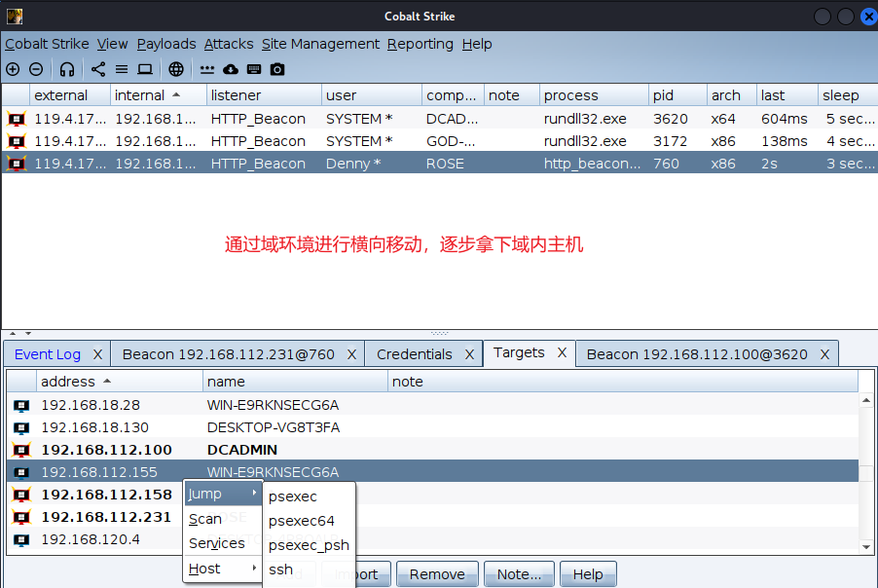This screenshot has height=588, width=878.
Task: Click beacon icon for rundll32 pid 3620
Action: (x=17, y=119)
